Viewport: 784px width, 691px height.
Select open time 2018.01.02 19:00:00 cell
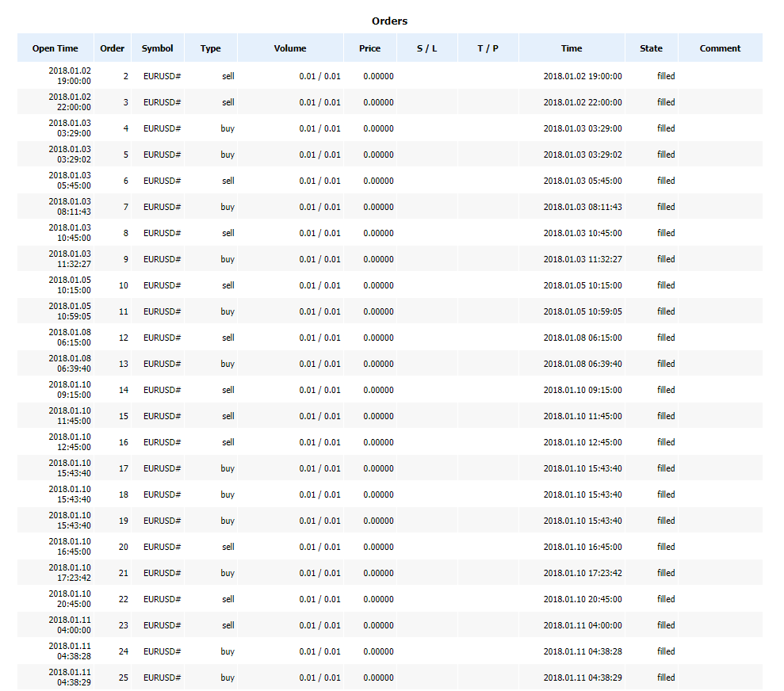pyautogui.click(x=55, y=76)
